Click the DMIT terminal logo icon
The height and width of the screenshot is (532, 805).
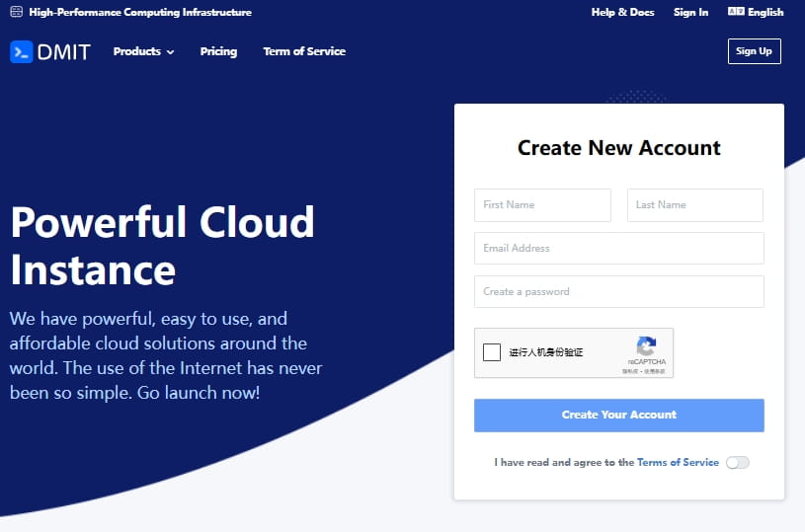(22, 51)
